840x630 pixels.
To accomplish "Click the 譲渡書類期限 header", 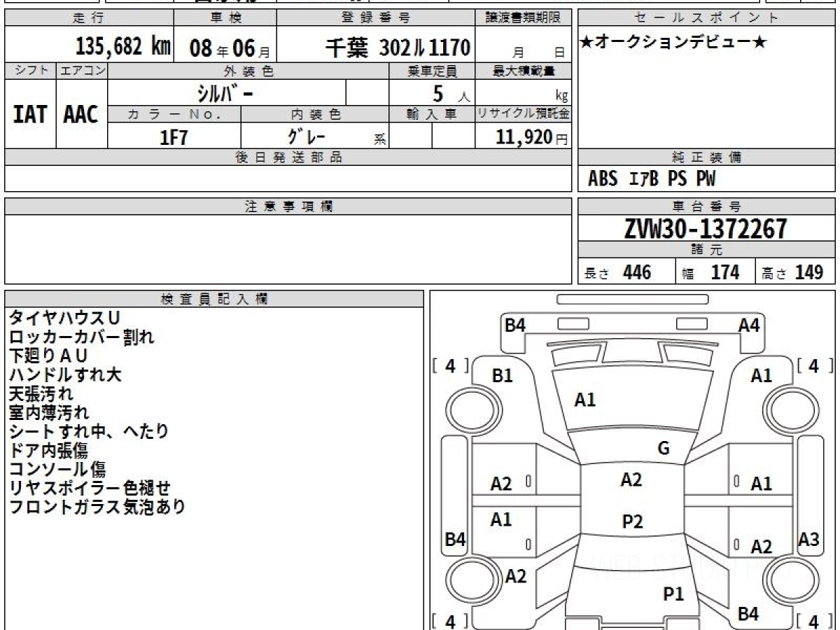I will coord(524,18).
